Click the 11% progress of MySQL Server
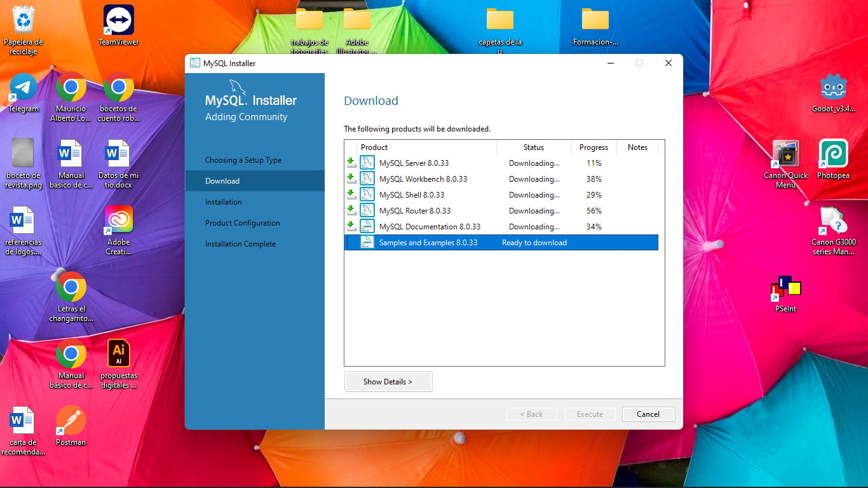This screenshot has height=488, width=868. (x=594, y=163)
